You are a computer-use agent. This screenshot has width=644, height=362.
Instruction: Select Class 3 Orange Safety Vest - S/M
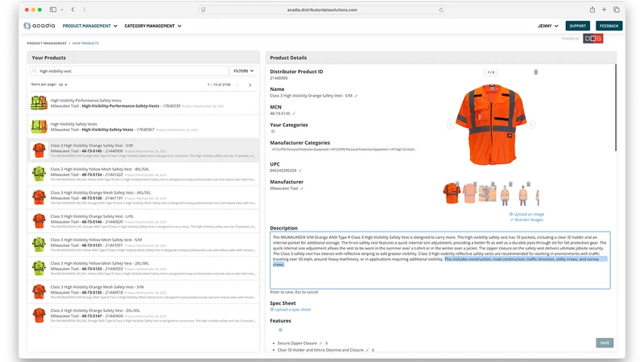(143, 150)
